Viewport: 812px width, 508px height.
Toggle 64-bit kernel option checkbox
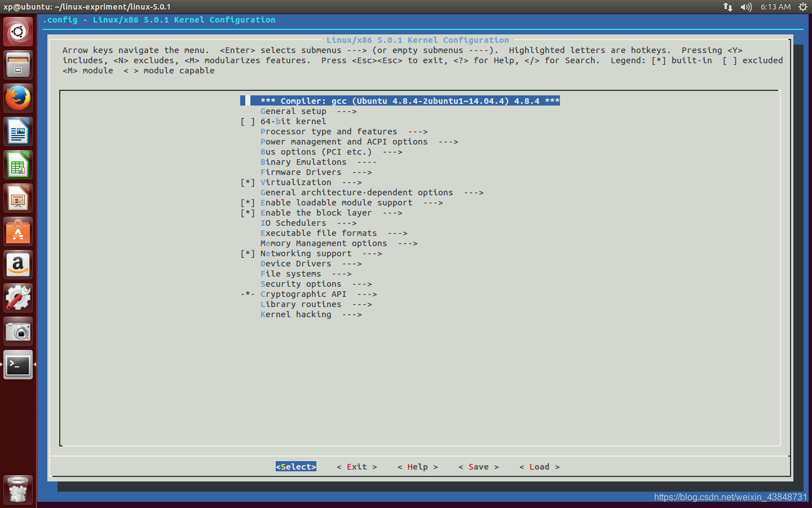(x=248, y=121)
